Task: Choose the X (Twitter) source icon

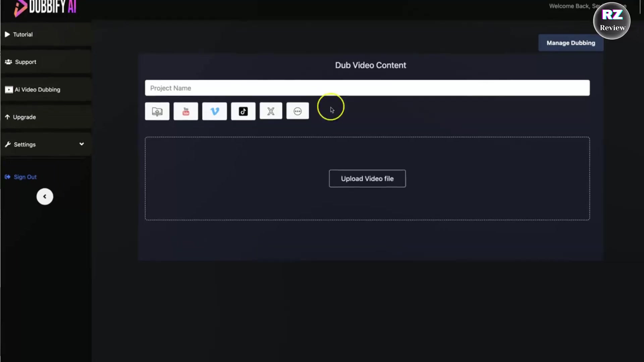Action: tap(271, 111)
